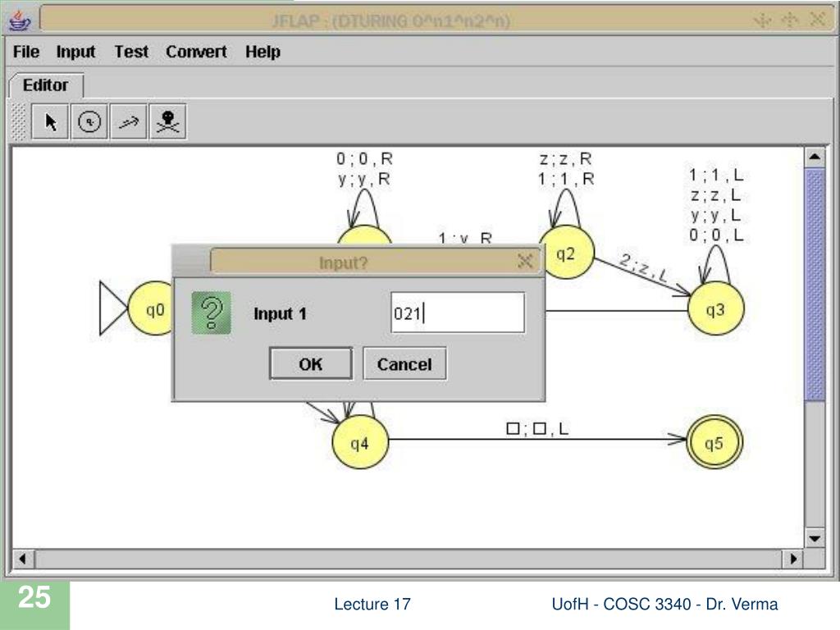The image size is (840, 630).
Task: Click the horizontal scrollbar left arrow
Action: pos(22,559)
